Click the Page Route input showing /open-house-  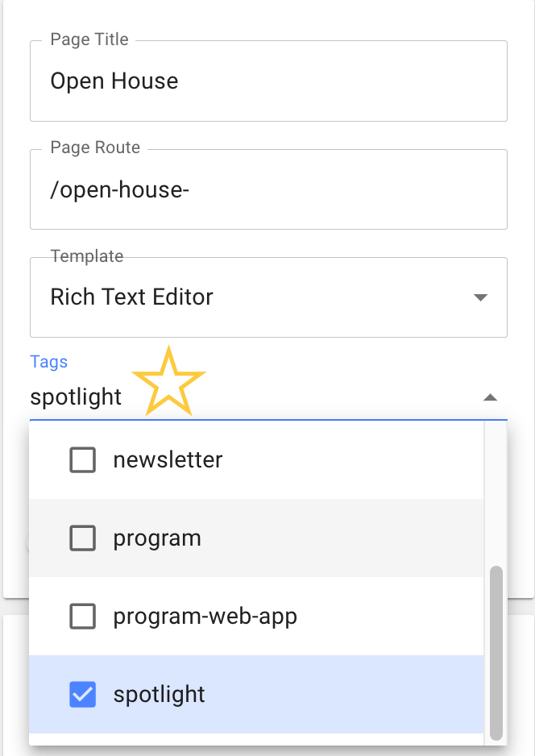pyautogui.click(x=268, y=189)
